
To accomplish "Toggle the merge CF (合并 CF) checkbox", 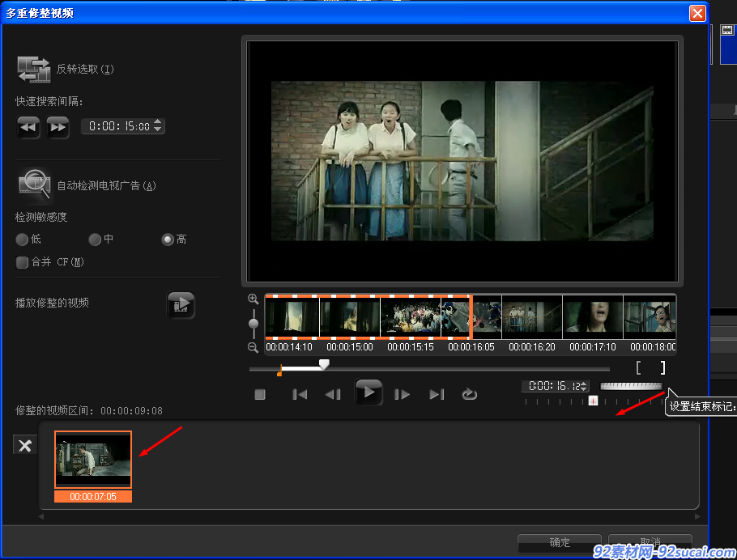I will coord(22,262).
